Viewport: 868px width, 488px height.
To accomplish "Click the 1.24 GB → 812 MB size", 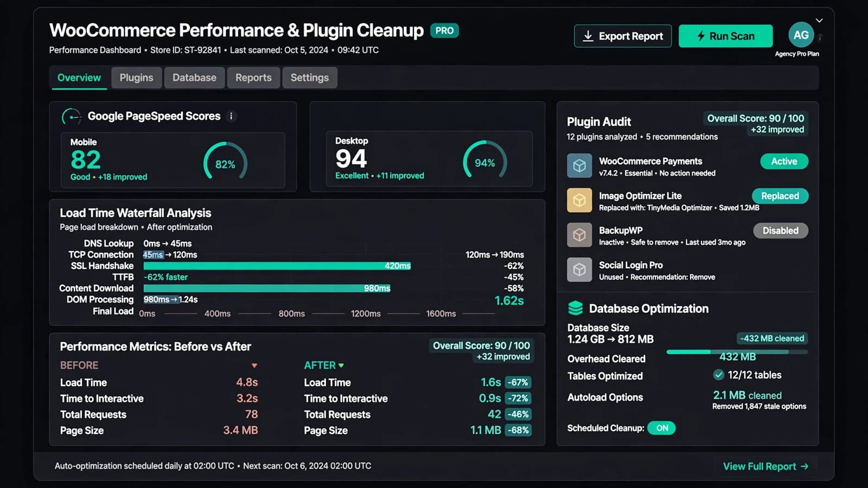I will [610, 339].
